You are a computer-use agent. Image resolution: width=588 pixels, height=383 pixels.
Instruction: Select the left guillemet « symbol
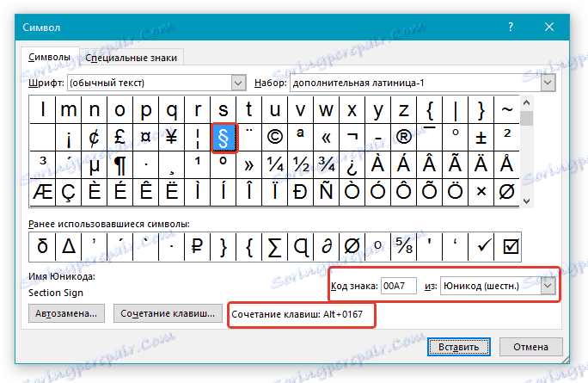pyautogui.click(x=327, y=138)
